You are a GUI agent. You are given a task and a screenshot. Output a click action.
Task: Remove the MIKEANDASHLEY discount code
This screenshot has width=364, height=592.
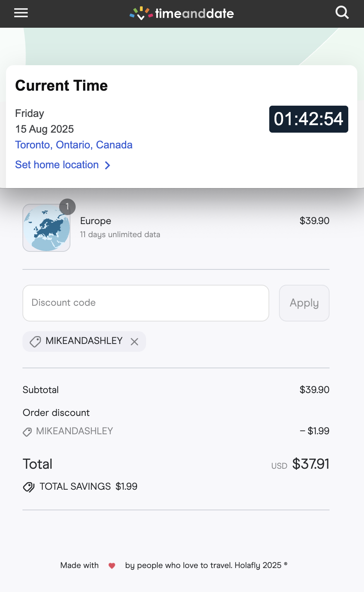[134, 341]
